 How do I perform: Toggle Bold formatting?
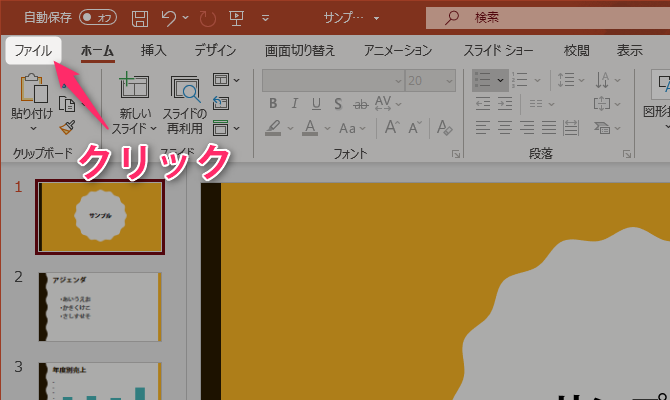pos(273,103)
